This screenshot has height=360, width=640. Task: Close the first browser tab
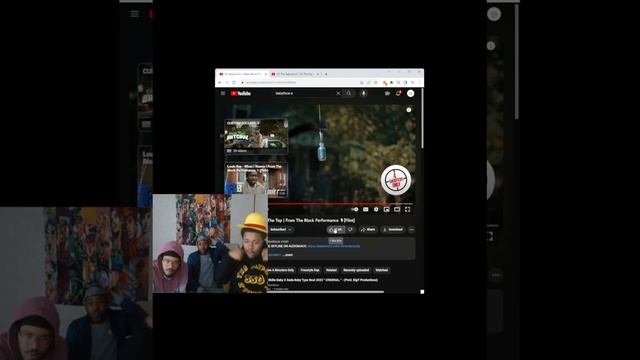pos(266,74)
